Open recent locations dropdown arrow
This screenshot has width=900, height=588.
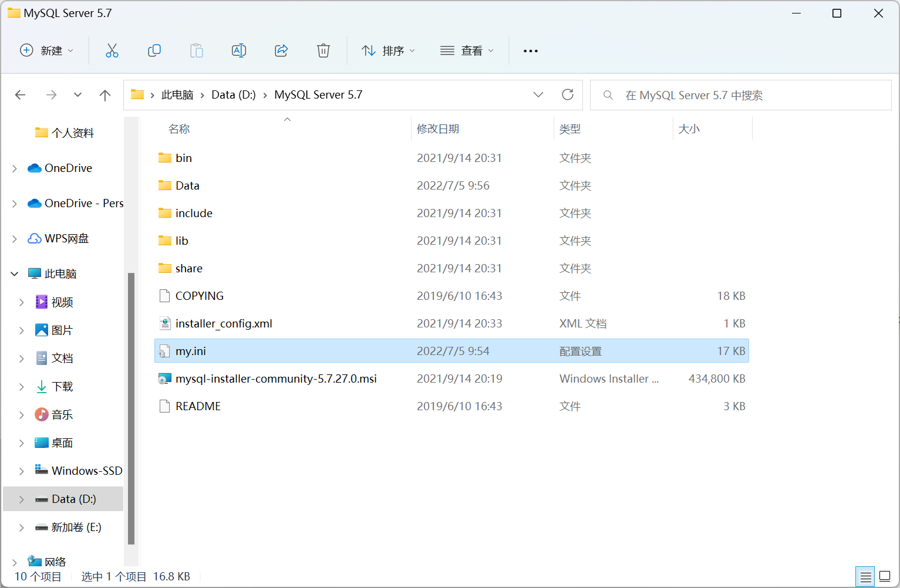(x=77, y=95)
